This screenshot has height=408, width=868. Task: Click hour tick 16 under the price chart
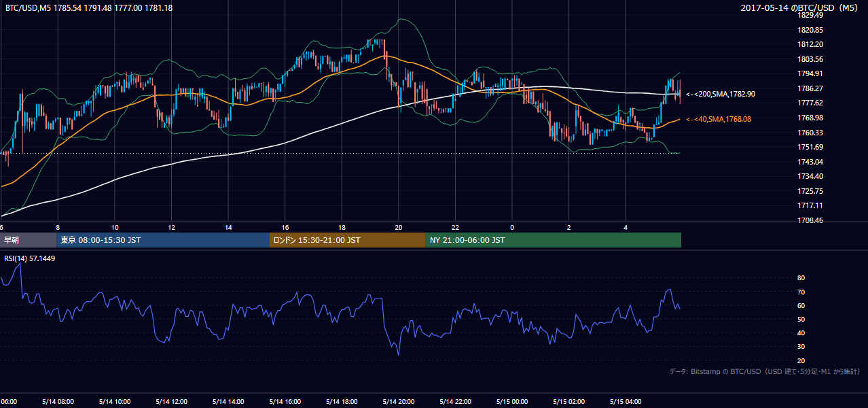tap(285, 227)
